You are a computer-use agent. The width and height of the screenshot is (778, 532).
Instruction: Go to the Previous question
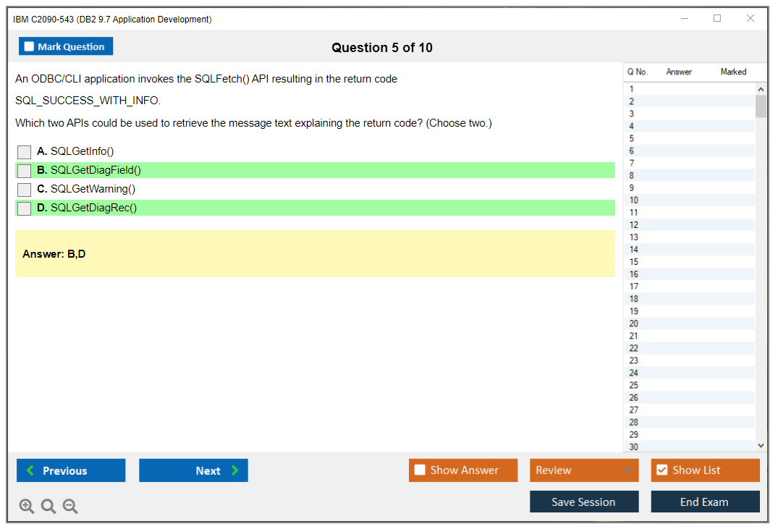(71, 470)
